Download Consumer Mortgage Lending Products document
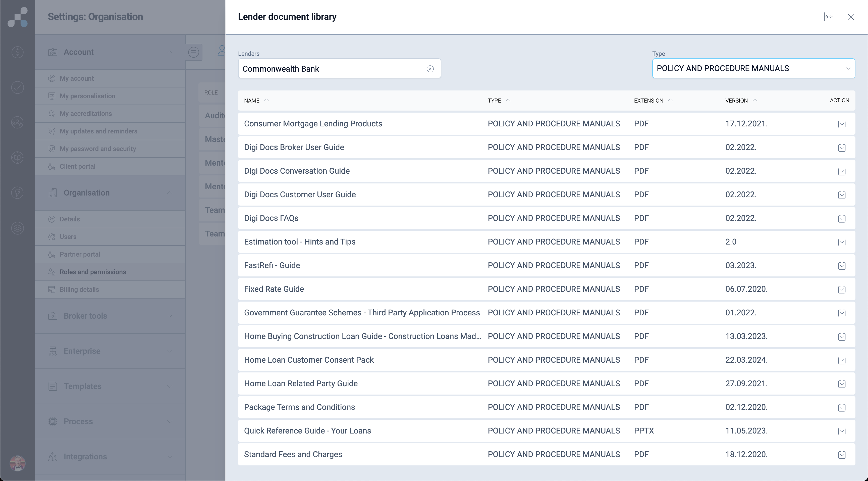This screenshot has height=481, width=868. point(841,124)
